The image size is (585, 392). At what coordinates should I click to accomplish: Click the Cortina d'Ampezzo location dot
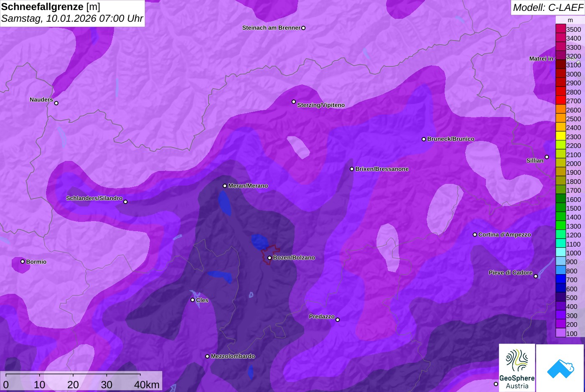tap(475, 235)
